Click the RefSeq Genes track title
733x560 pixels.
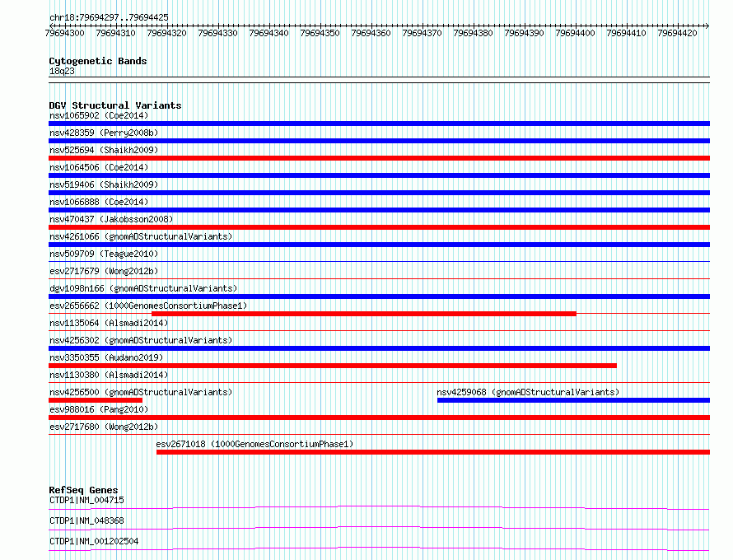[83, 490]
